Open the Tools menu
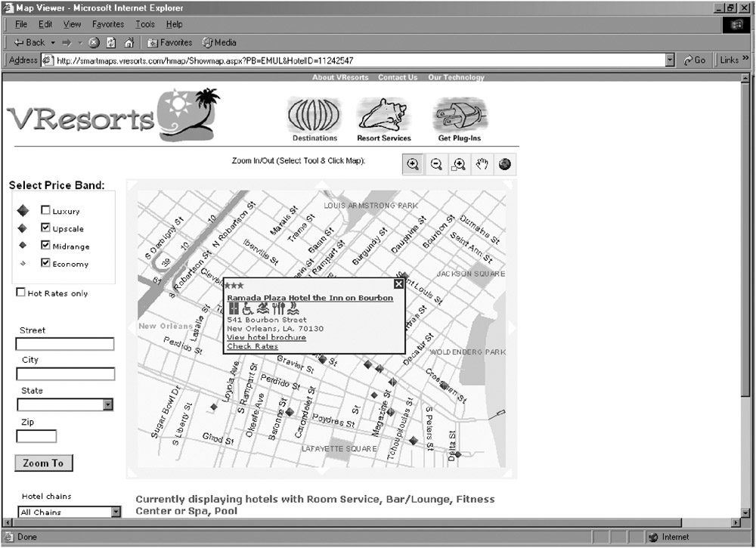The image size is (756, 548). [x=145, y=24]
